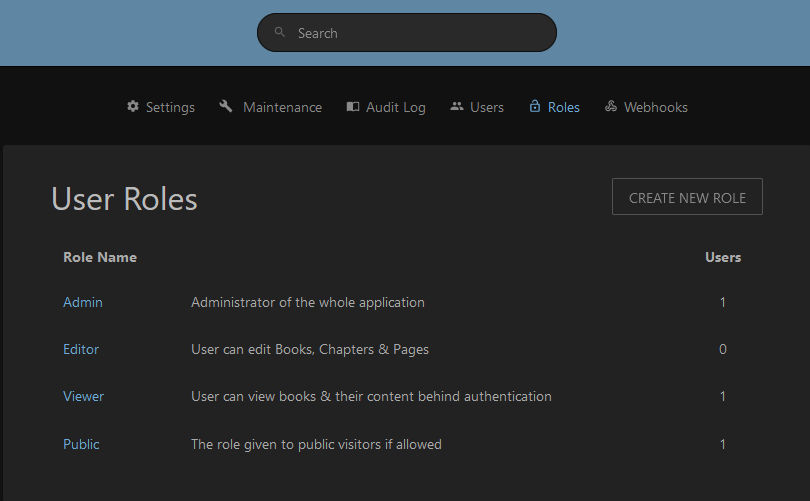Open the Admin role
The height and width of the screenshot is (501, 810).
coord(83,302)
